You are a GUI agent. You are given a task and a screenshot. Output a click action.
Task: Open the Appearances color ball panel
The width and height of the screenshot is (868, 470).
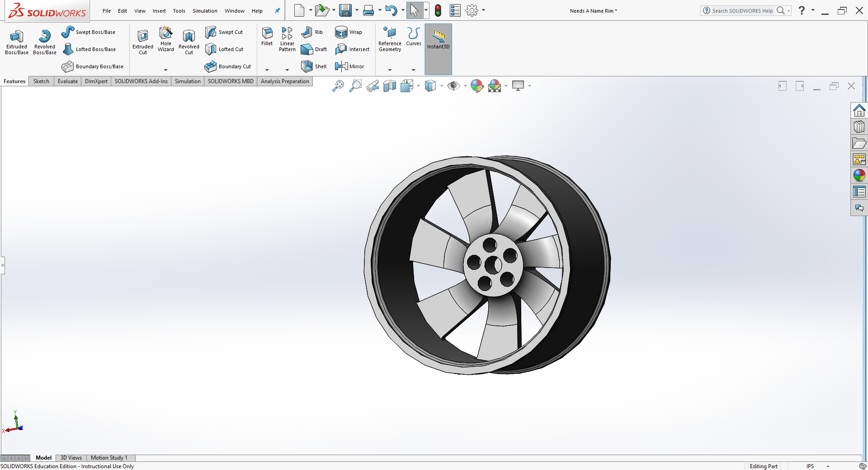click(859, 175)
